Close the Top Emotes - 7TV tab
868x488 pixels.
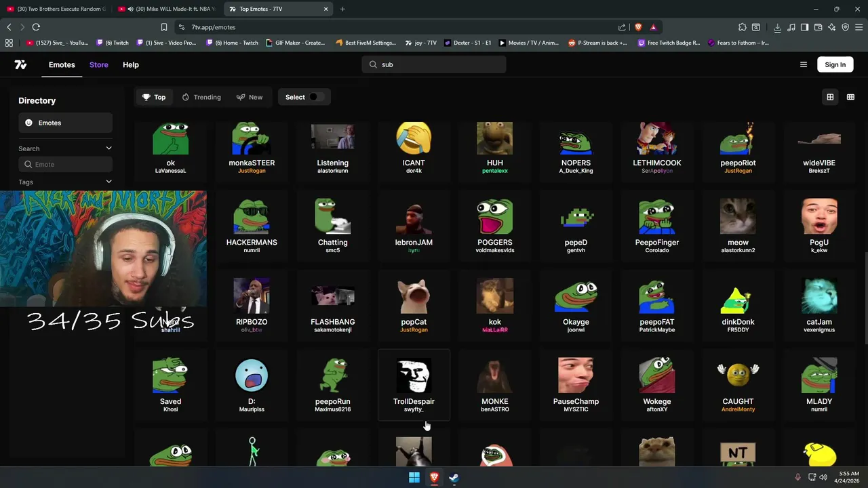(325, 9)
